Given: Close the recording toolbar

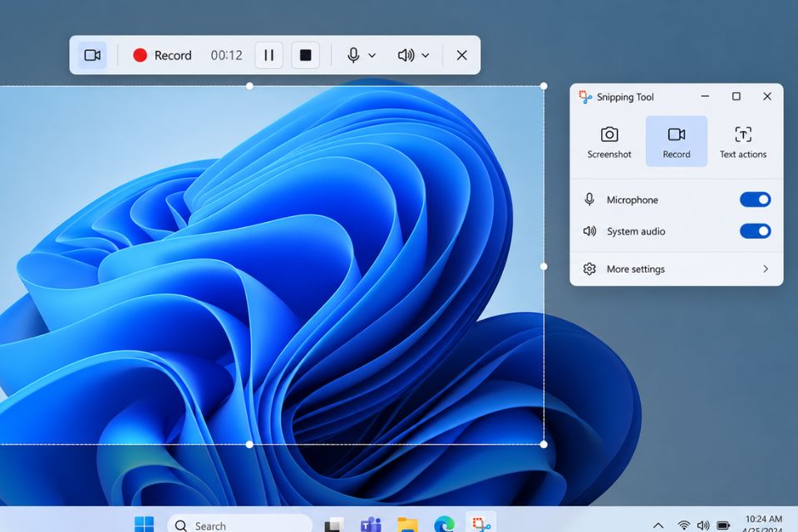Looking at the screenshot, I should 461,55.
